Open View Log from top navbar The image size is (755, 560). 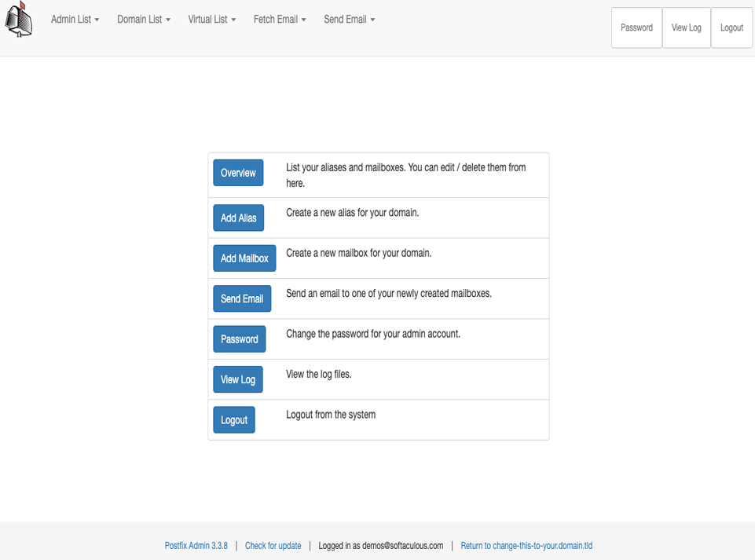[x=686, y=28]
